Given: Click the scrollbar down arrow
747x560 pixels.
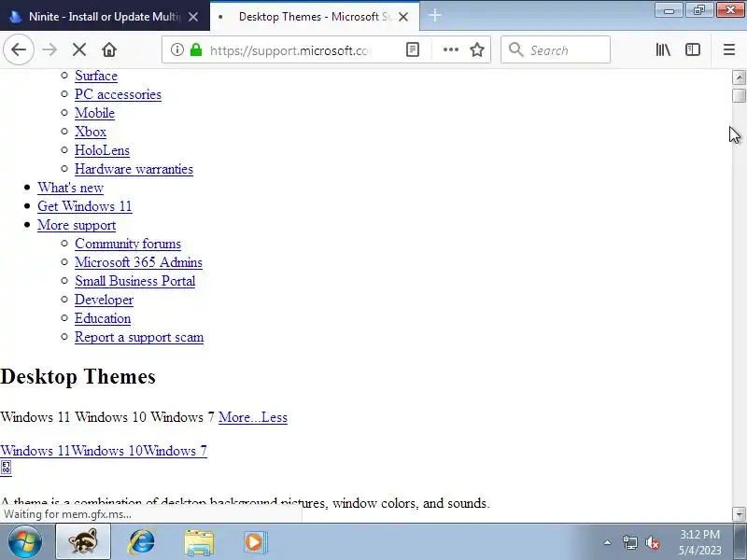Looking at the screenshot, I should click(739, 514).
